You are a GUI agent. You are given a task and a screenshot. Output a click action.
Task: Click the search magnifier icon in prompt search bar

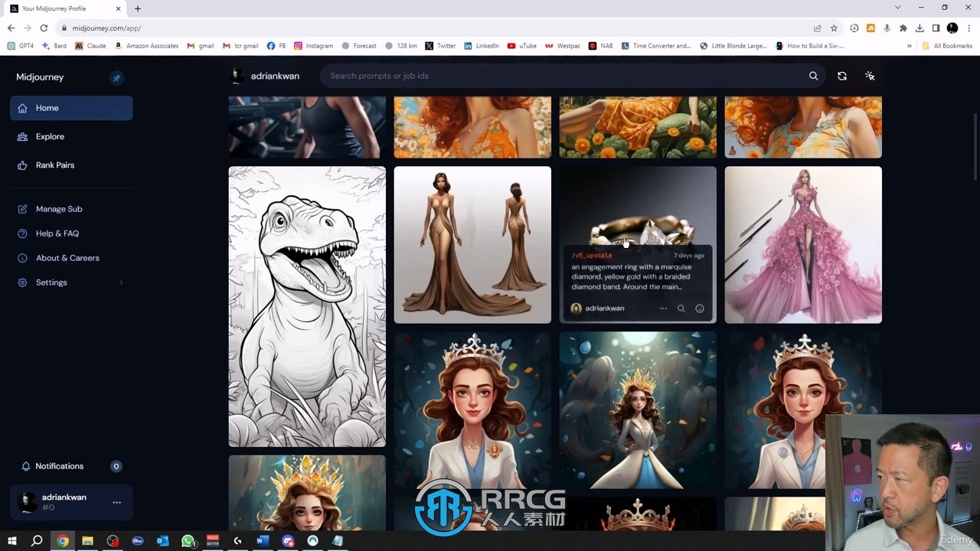[x=814, y=76]
